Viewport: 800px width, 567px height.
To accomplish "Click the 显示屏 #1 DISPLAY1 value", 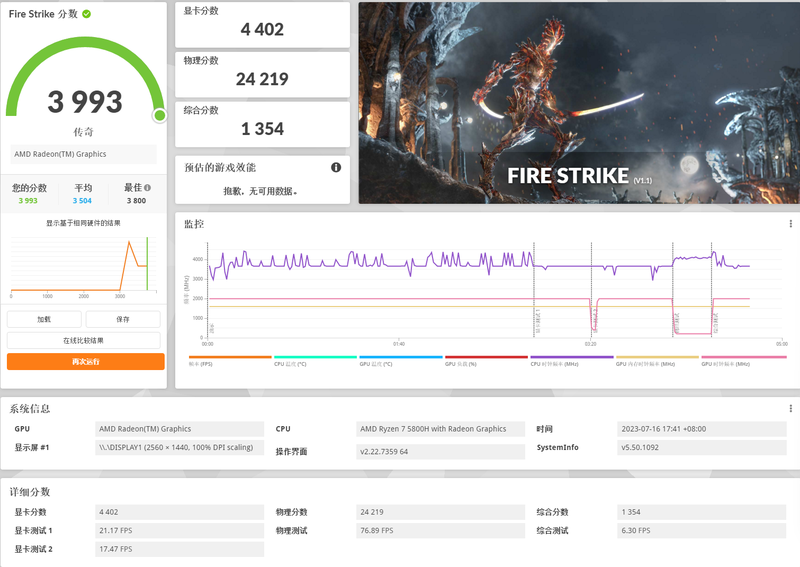I will (180, 448).
